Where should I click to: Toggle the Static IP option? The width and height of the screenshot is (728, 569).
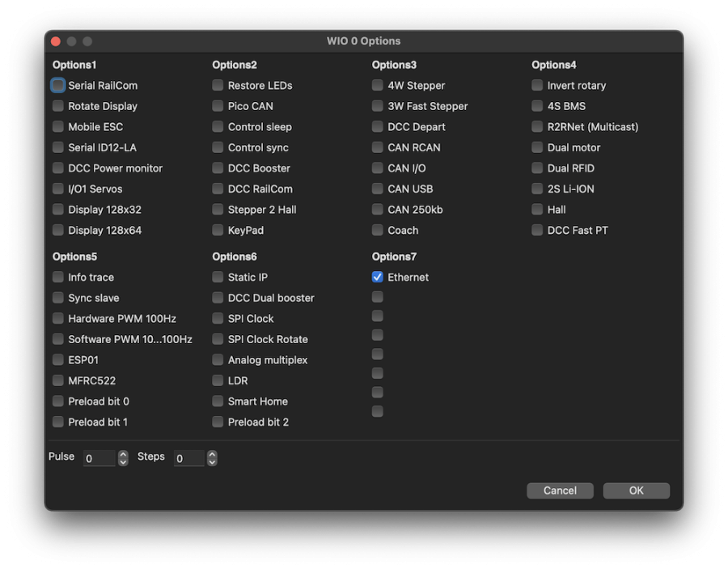point(218,277)
